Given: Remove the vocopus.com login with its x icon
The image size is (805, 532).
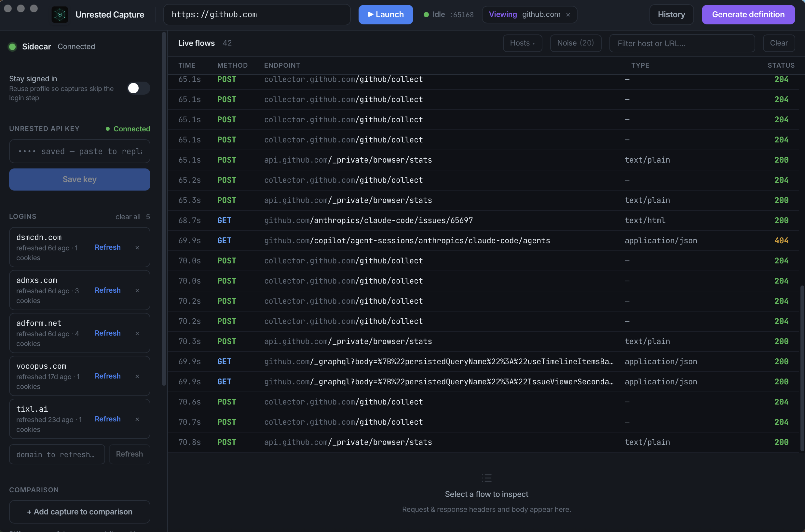Looking at the screenshot, I should (137, 376).
